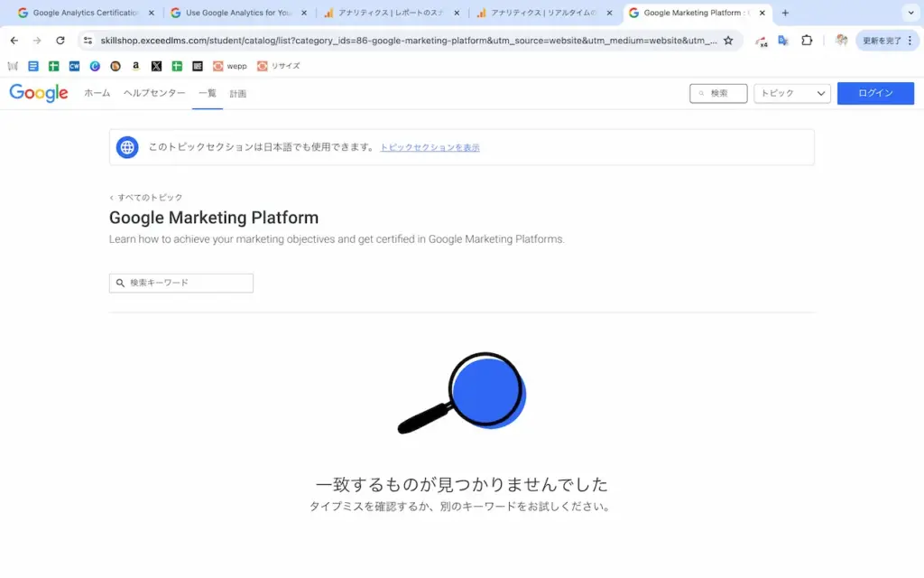Open the リサイズ bookmark
This screenshot has width=924, height=578.
click(278, 66)
